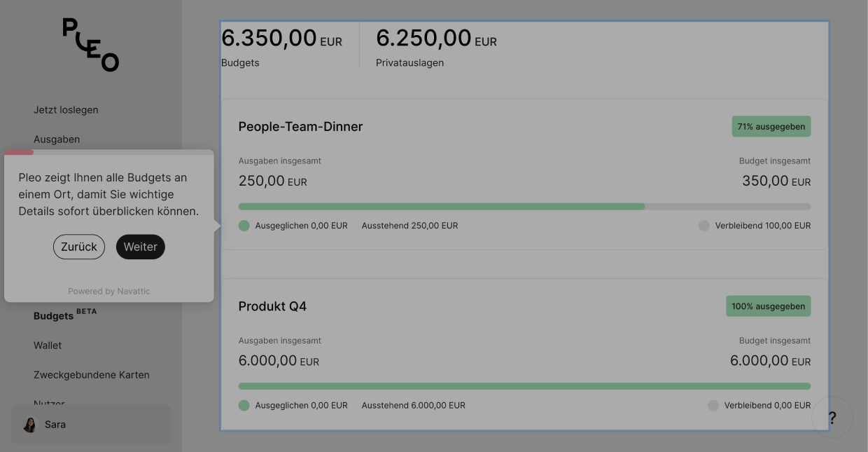
Task: Navigate to Zweckgebundene Karten
Action: coord(92,375)
